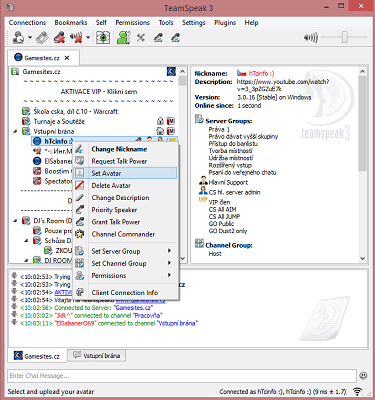The image size is (375, 400).
Task: Open the connect dropdown arrow in toolbar
Action: [30, 37]
